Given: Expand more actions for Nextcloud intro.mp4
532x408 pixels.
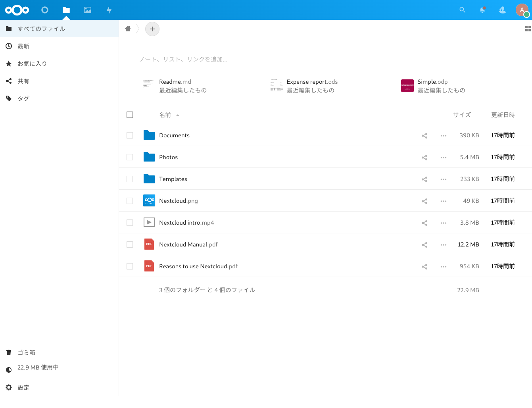Looking at the screenshot, I should point(443,223).
